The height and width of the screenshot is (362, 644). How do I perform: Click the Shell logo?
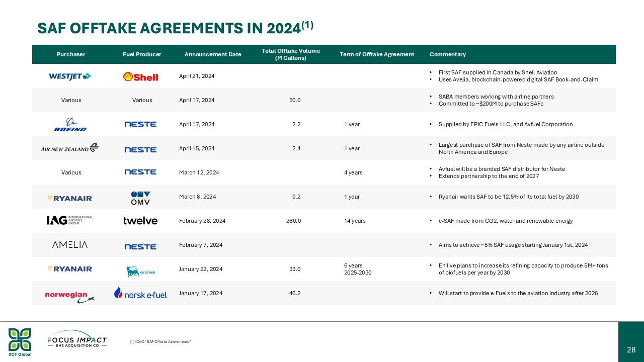[140, 76]
